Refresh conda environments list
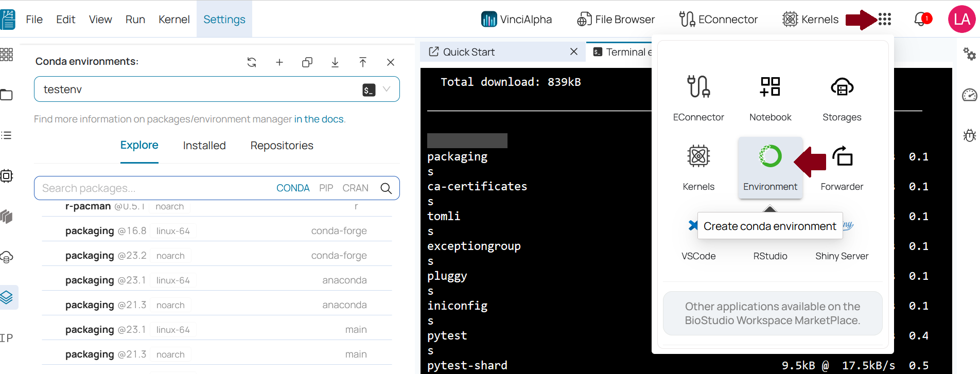 point(252,62)
